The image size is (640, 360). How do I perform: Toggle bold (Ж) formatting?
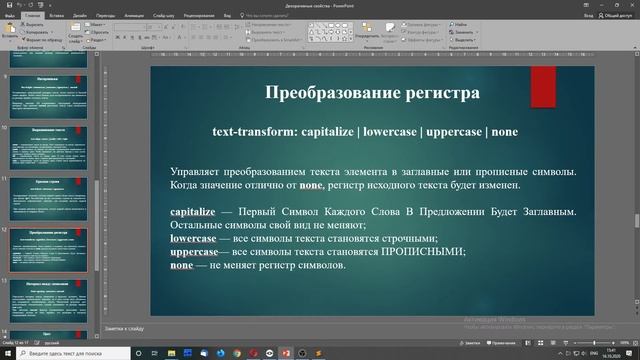pyautogui.click(x=118, y=37)
